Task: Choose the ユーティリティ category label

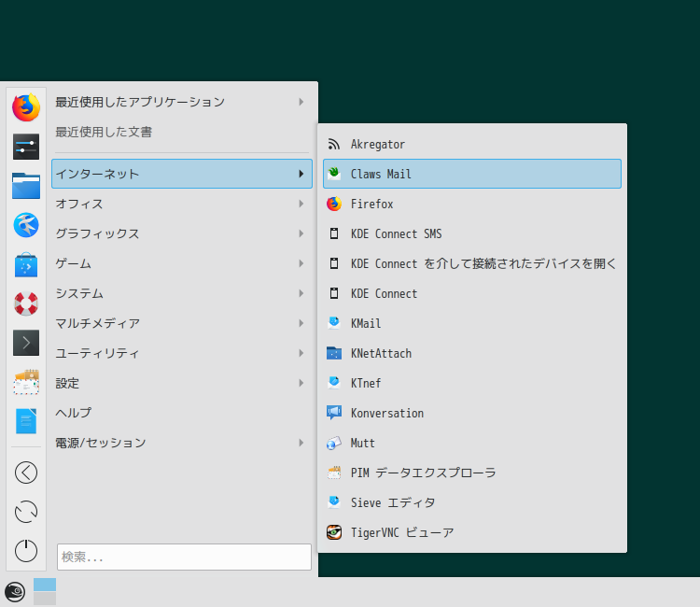Action: 97,353
